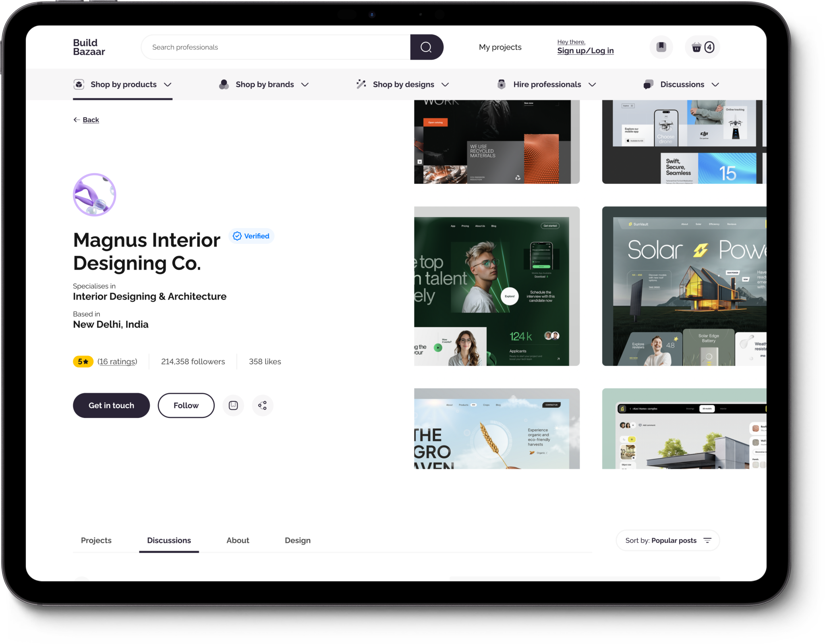Toggle Follow for Magnus Interior
Viewport: 825px width, 644px height.
[x=186, y=405]
